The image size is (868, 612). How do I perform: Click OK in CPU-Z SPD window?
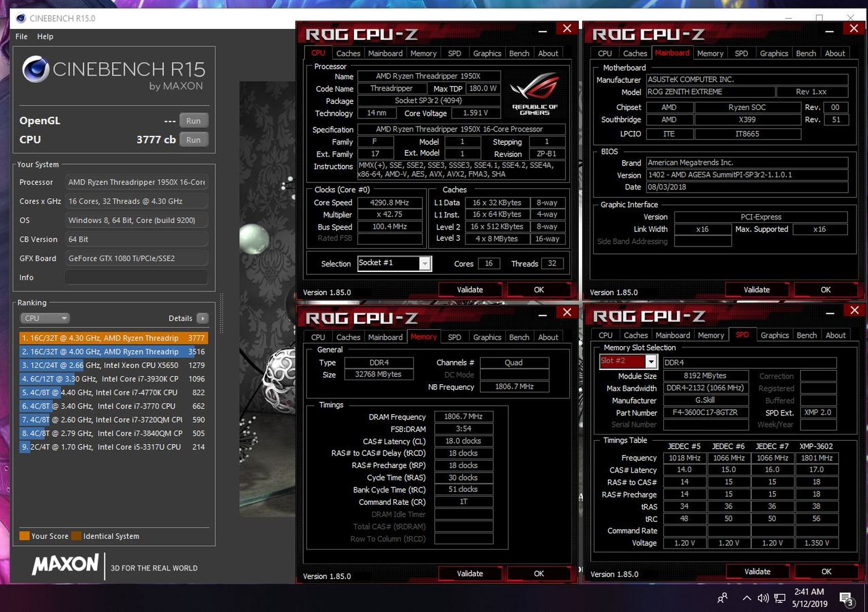(x=827, y=571)
